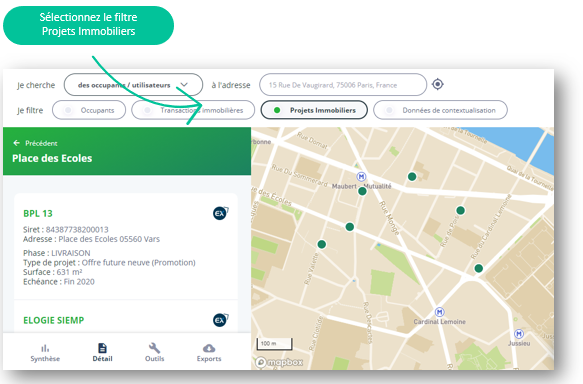Open the ELOGIE SIEMP project title
The width and height of the screenshot is (583, 384).
click(54, 320)
